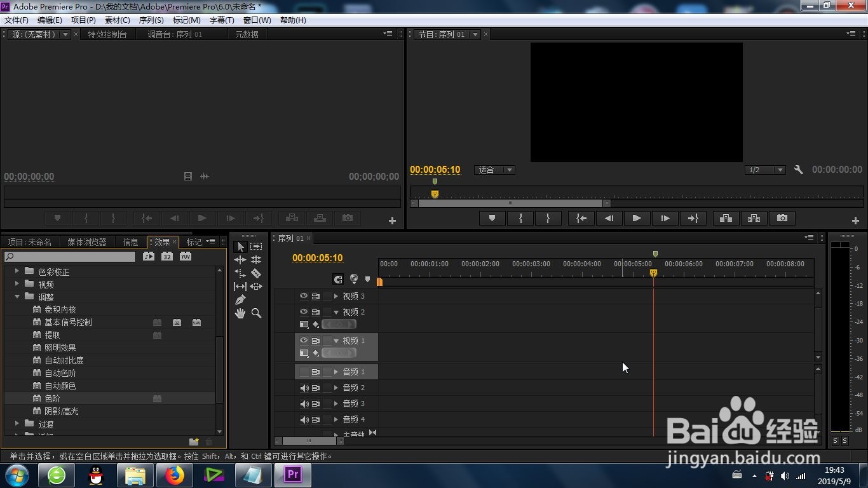Expand the 色彩校正 effects folder

click(x=17, y=271)
